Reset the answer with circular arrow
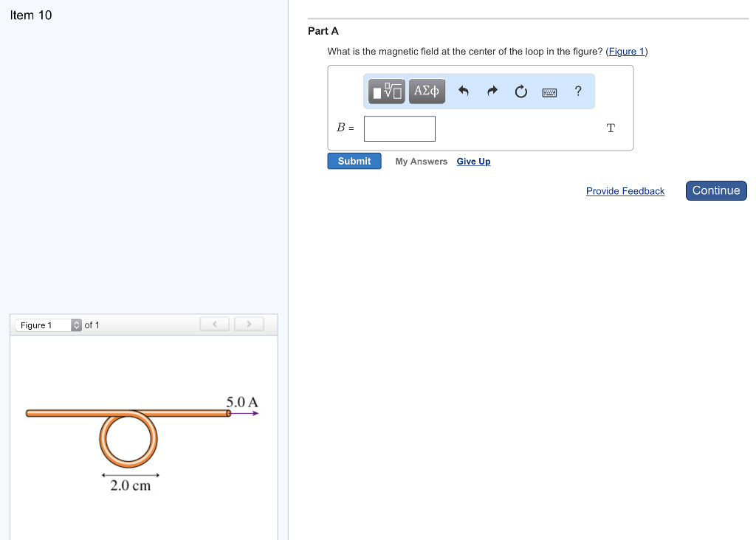Screen dimensions: 756x540 click(521, 91)
